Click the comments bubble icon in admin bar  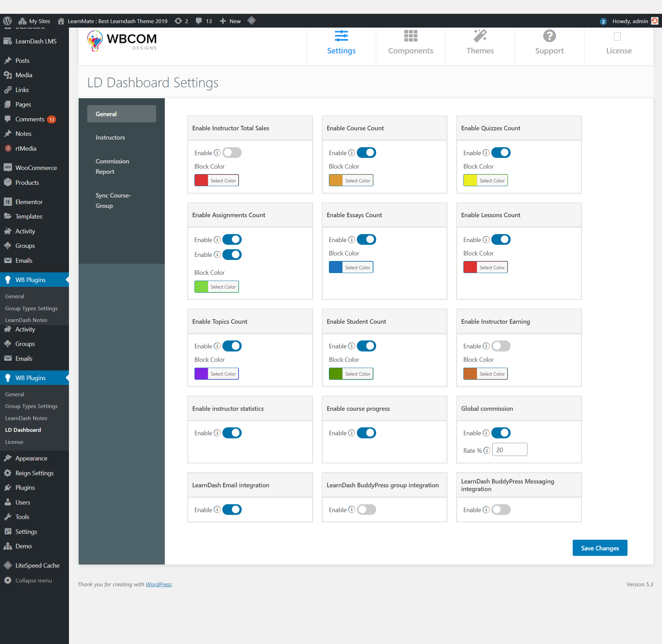199,21
